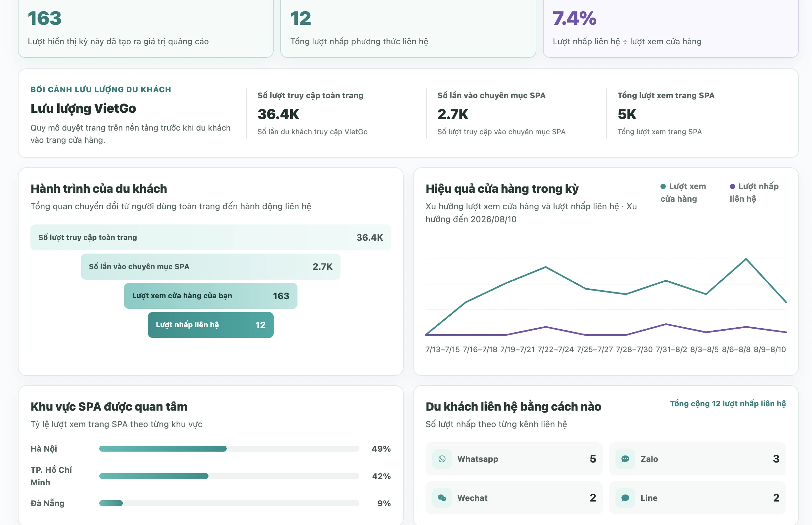The width and height of the screenshot is (812, 525).
Task: Click the 5K total SPA page views stat
Action: point(627,114)
